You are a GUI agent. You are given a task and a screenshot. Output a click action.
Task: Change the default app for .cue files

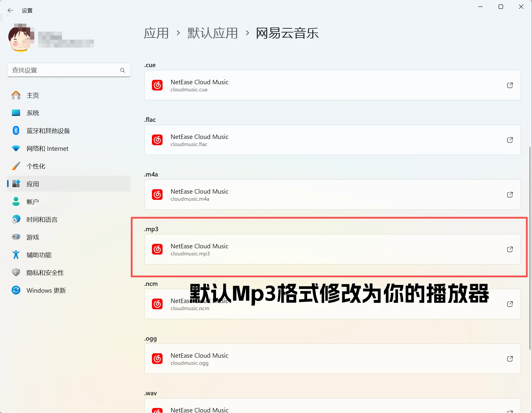pyautogui.click(x=332, y=85)
